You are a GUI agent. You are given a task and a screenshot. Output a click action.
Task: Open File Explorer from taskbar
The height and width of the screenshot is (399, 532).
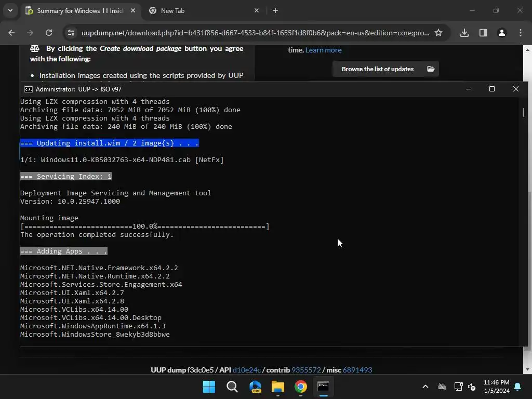tap(278, 387)
